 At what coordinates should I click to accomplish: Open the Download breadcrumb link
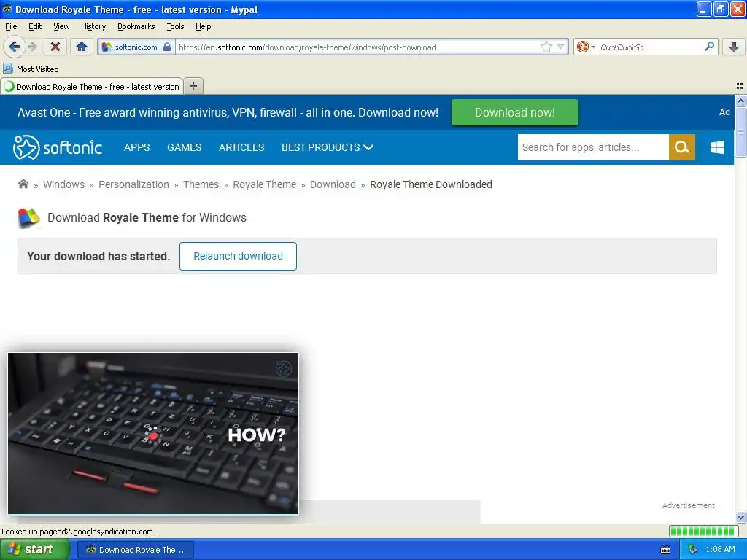coord(333,184)
